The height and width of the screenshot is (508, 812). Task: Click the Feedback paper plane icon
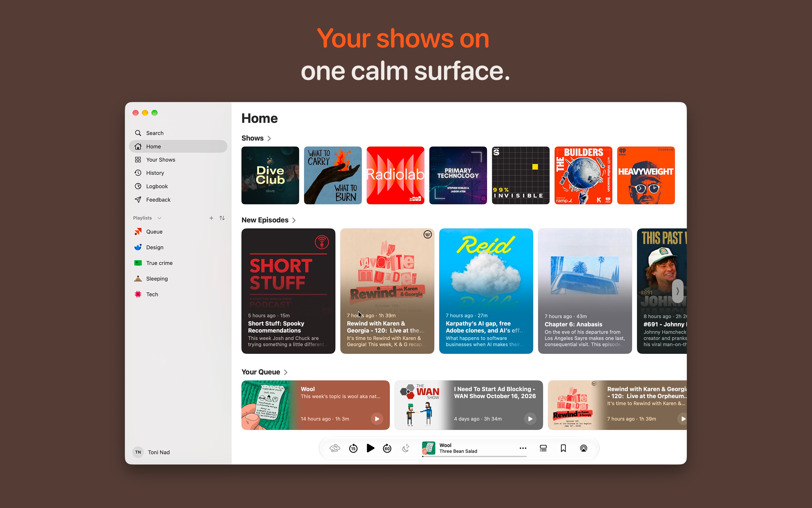click(138, 200)
